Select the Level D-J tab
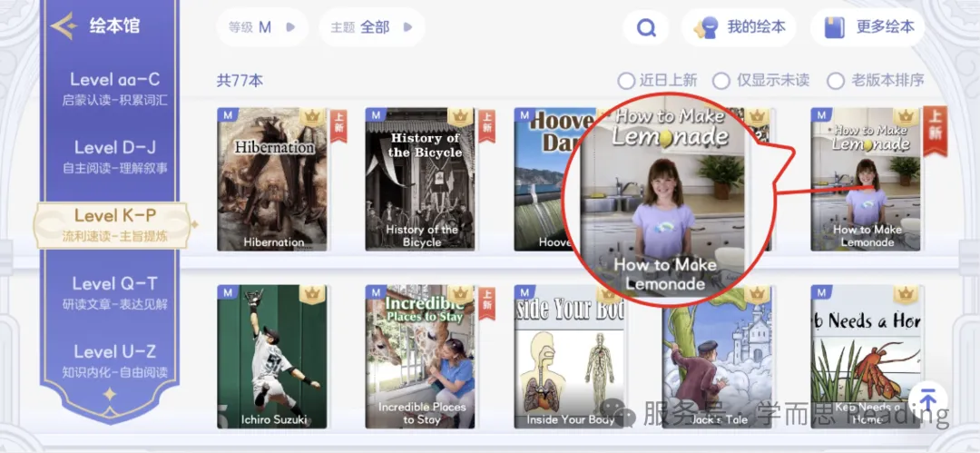Image resolution: width=980 pixels, height=453 pixels. pyautogui.click(x=114, y=156)
